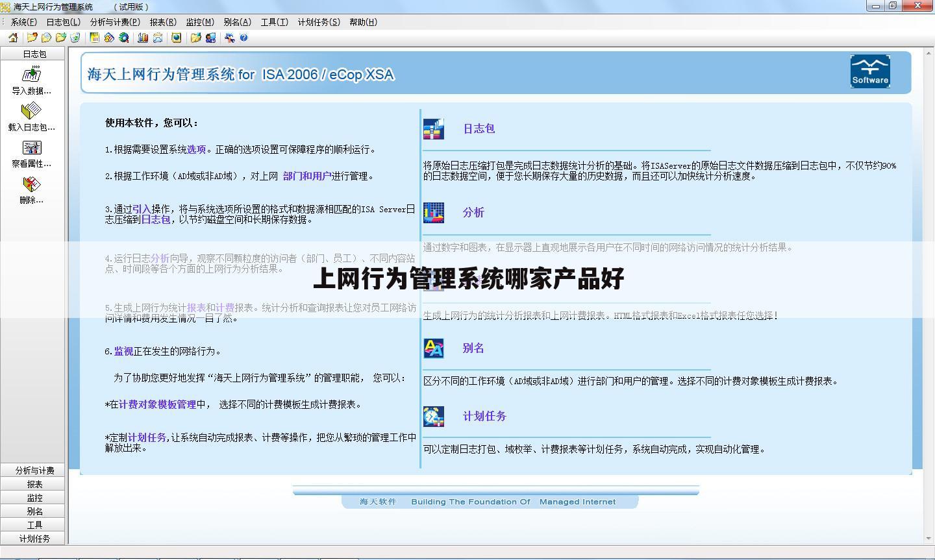Click the 日志包 link in step 3 text
Image resolution: width=935 pixels, height=560 pixels.
point(156,219)
